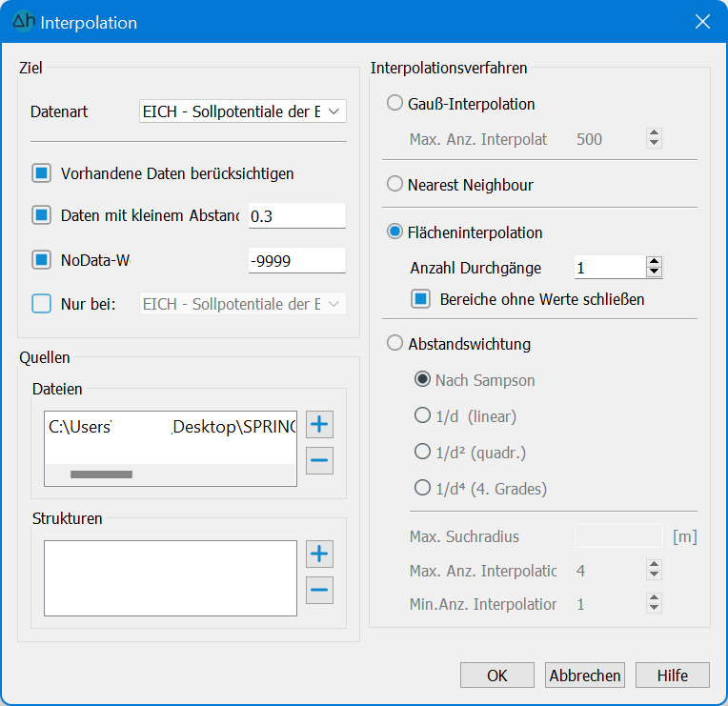Click Abbrechen to cancel dialog
This screenshot has height=706, width=728.
(x=585, y=676)
